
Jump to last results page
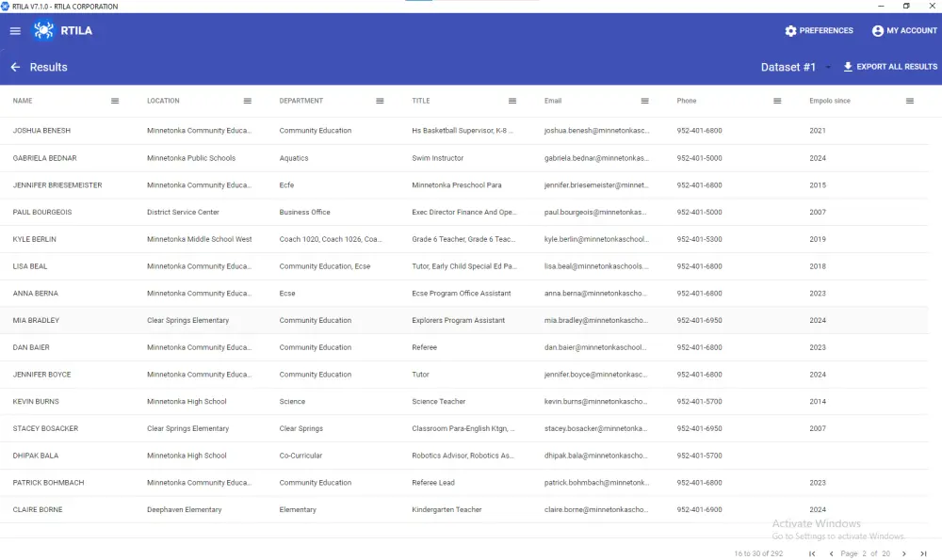tap(923, 553)
